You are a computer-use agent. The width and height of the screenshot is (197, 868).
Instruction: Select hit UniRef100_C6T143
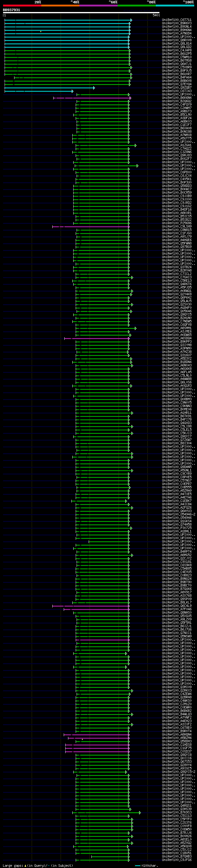click(176, 91)
